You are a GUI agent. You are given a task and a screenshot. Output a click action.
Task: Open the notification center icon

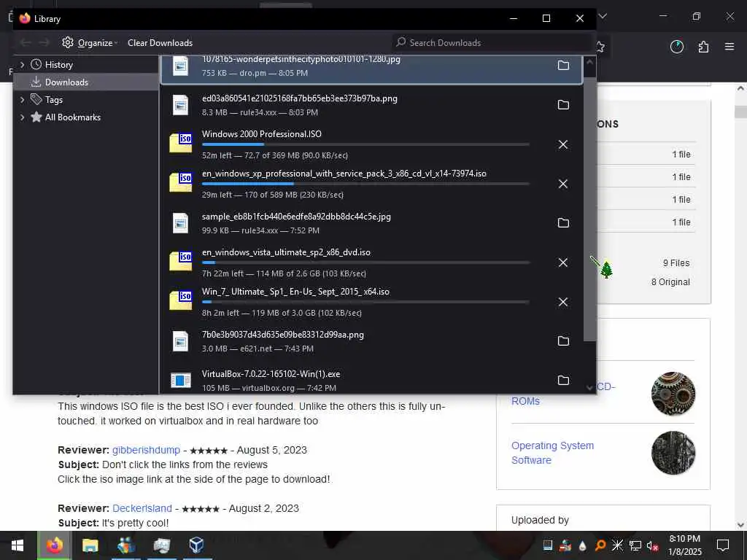click(x=723, y=545)
